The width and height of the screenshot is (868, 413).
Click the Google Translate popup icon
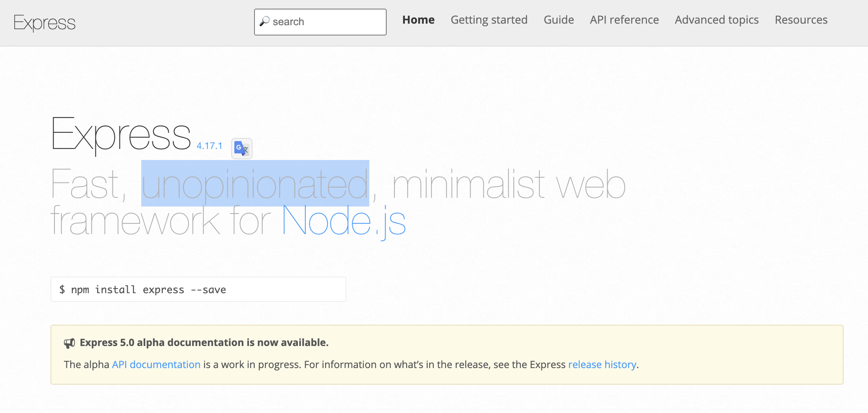click(241, 149)
